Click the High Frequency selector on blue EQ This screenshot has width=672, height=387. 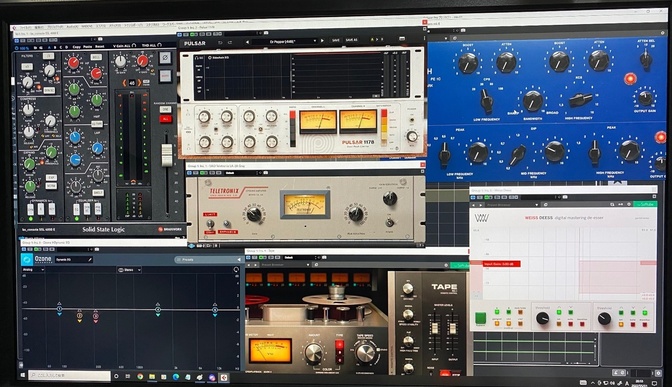580,99
